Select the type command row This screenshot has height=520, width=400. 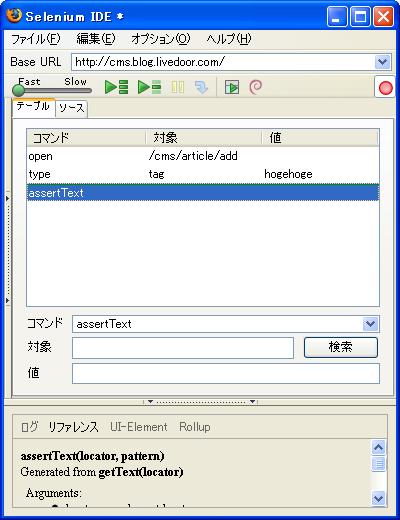(x=203, y=174)
